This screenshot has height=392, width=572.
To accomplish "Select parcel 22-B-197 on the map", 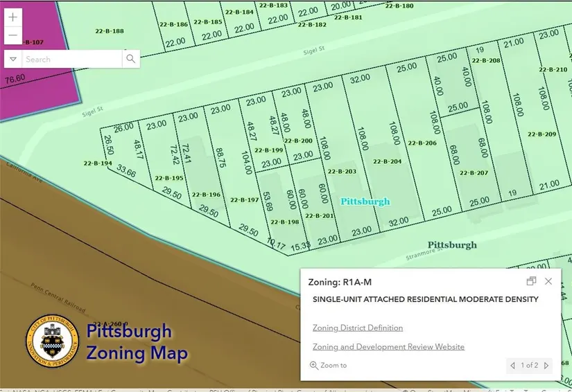I will point(244,200).
